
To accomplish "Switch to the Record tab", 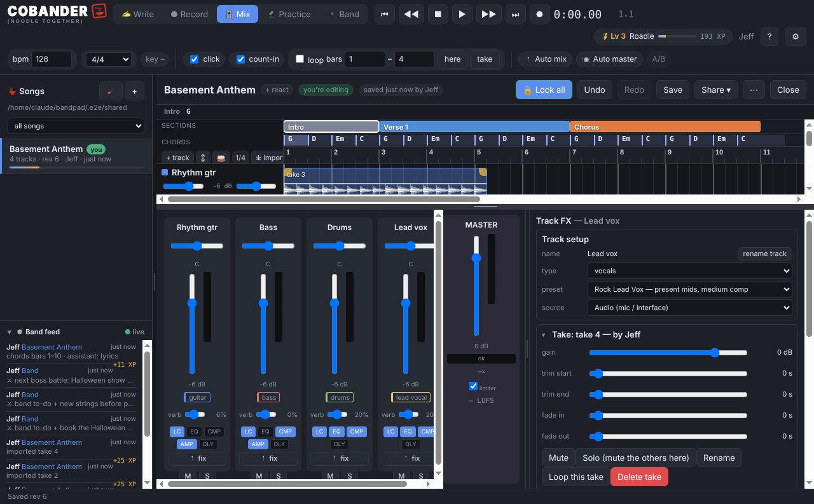I will click(x=189, y=14).
